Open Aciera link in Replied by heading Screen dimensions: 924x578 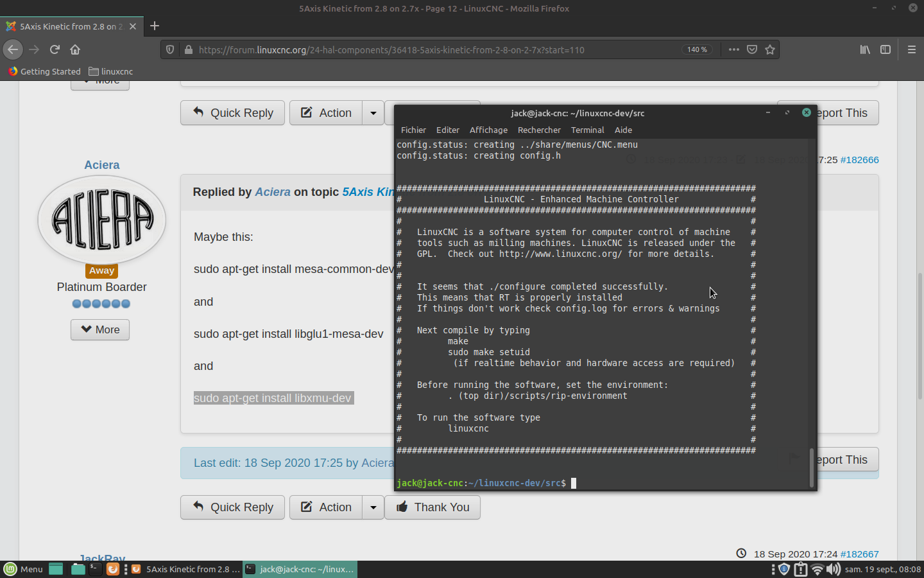point(273,192)
